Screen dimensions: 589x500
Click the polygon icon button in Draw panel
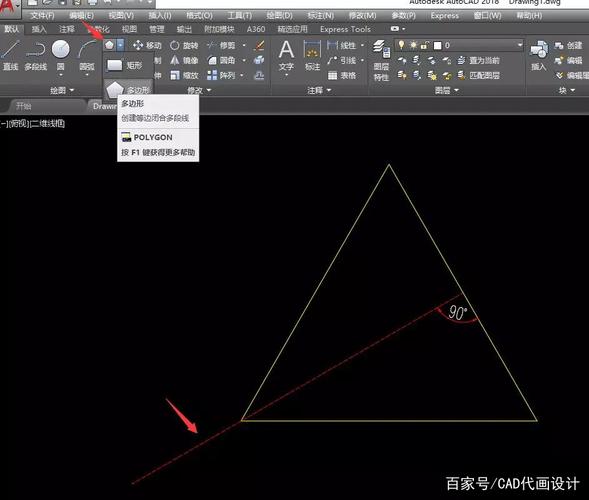[109, 45]
